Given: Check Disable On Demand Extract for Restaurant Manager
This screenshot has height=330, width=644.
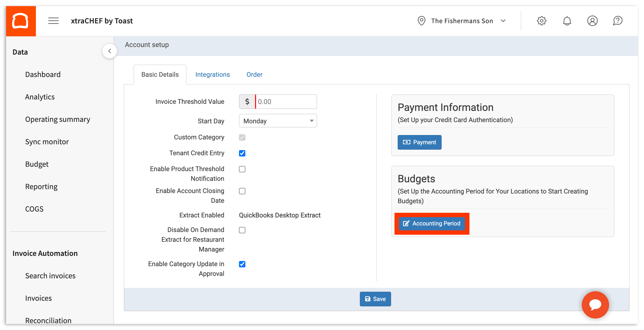Looking at the screenshot, I should pyautogui.click(x=242, y=230).
